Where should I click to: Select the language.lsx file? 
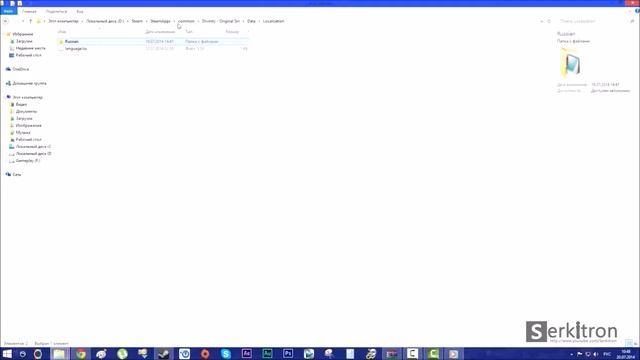[x=153, y=49]
